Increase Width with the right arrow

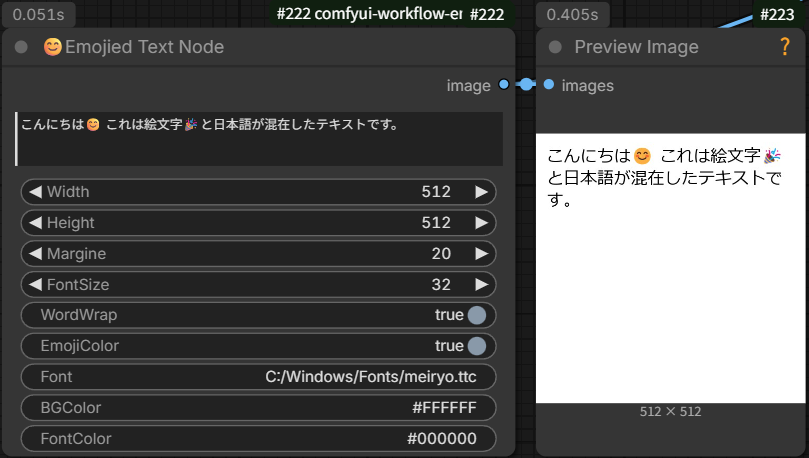pos(481,192)
